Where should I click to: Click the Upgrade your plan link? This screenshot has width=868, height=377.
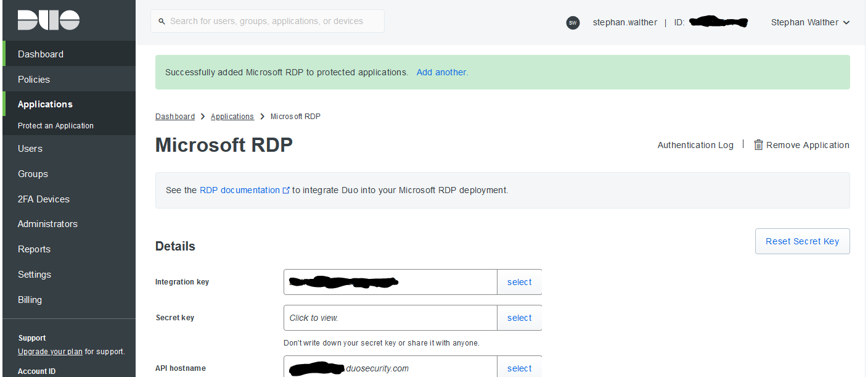[x=50, y=352]
